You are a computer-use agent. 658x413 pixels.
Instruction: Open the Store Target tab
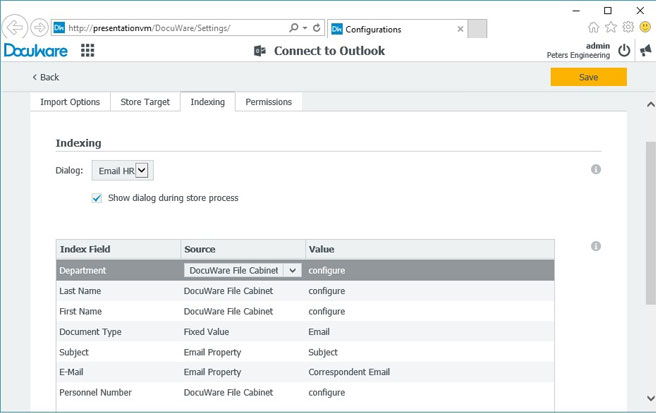(145, 102)
